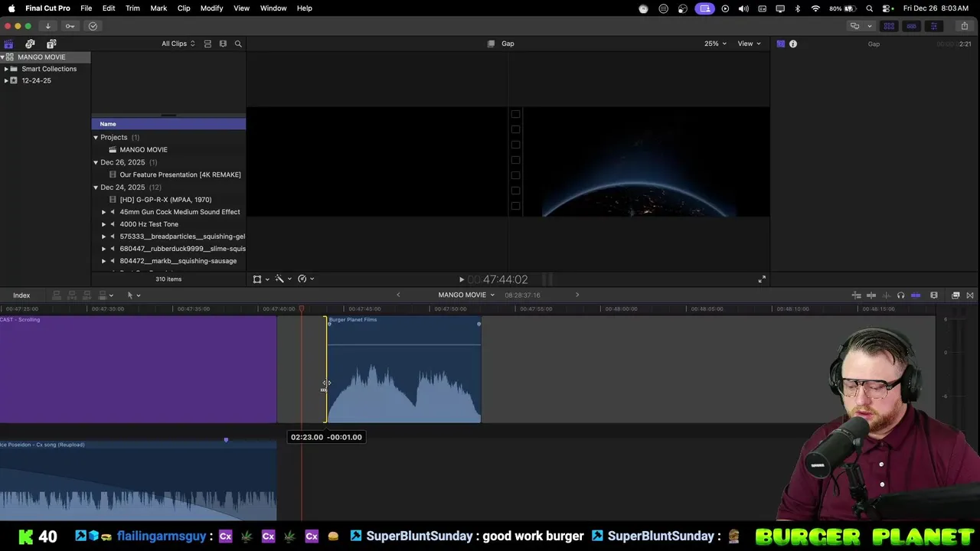Click the Import Media down-arrow button
980x551 pixels.
(47, 26)
